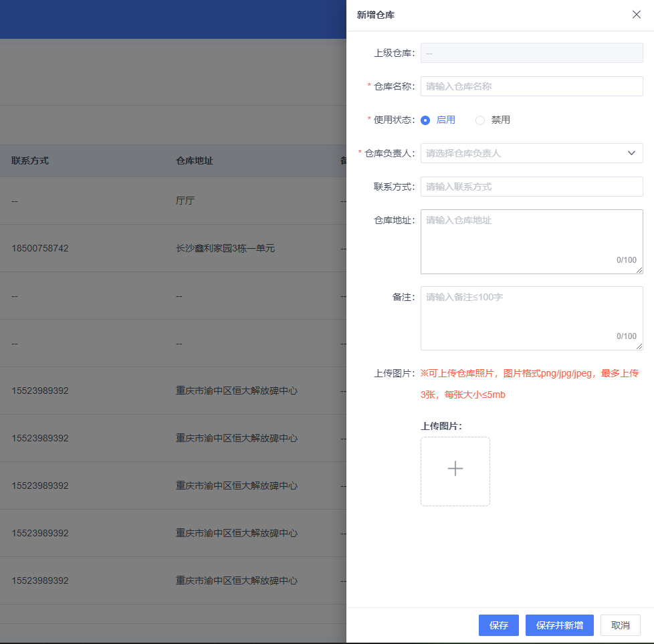Click the 取消 button

point(620,625)
